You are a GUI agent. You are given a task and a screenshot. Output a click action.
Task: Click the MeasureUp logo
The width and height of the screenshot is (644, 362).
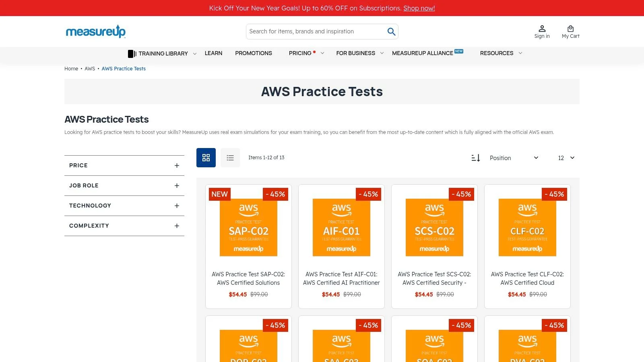[x=96, y=31]
